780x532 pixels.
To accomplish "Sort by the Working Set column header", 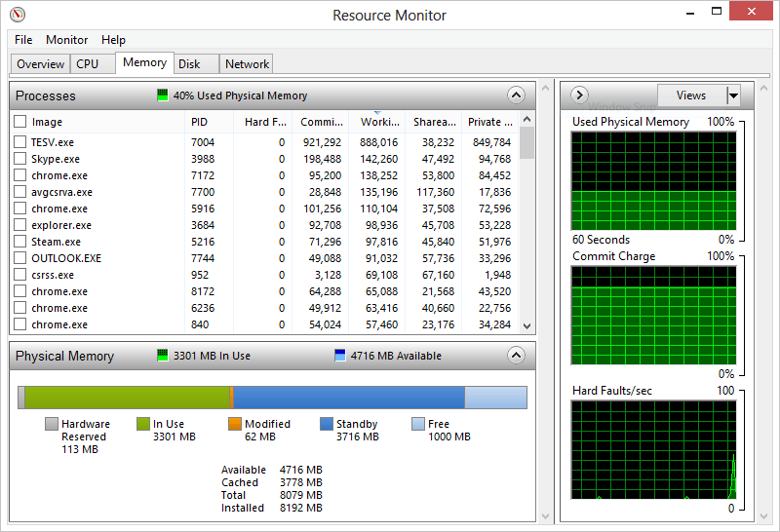I will (377, 122).
